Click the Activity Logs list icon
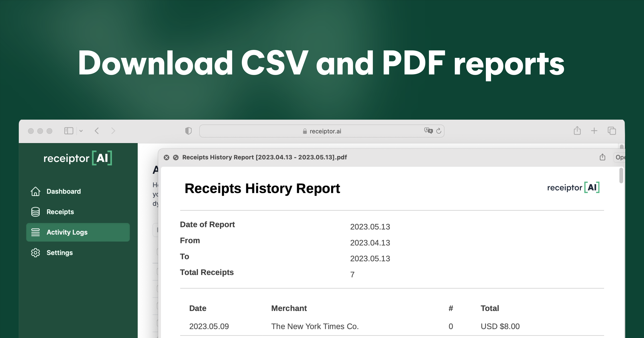The height and width of the screenshot is (338, 644). coord(35,232)
